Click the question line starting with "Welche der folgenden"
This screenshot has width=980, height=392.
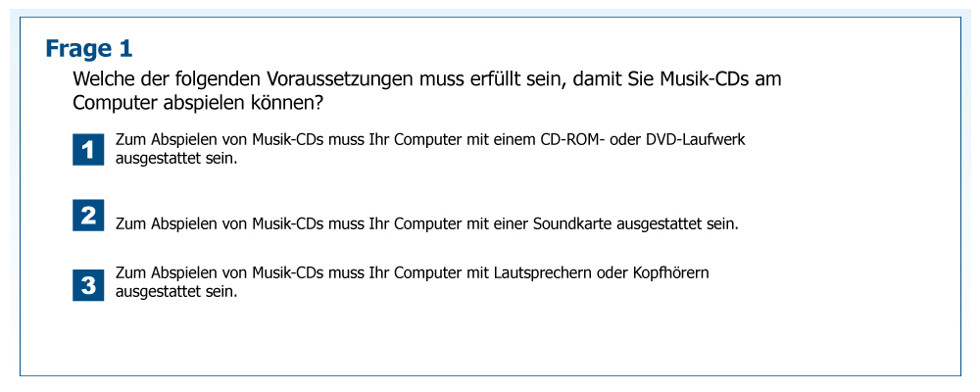tap(426, 79)
